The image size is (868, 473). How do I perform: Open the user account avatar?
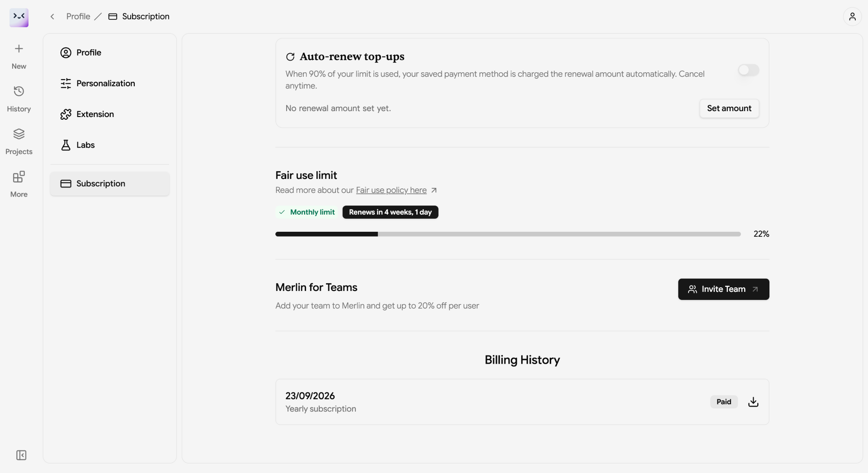(x=852, y=17)
